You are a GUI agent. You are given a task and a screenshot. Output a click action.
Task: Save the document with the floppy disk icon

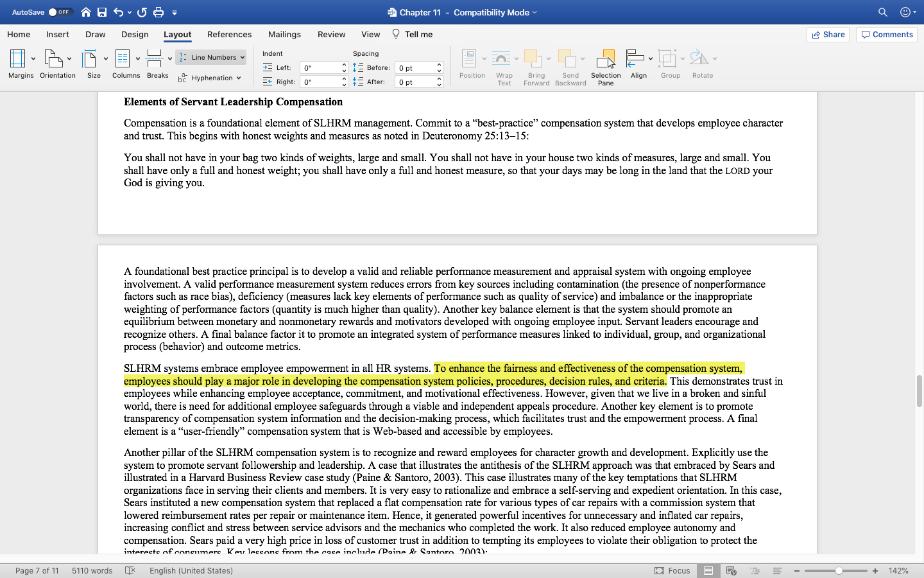[x=102, y=12]
